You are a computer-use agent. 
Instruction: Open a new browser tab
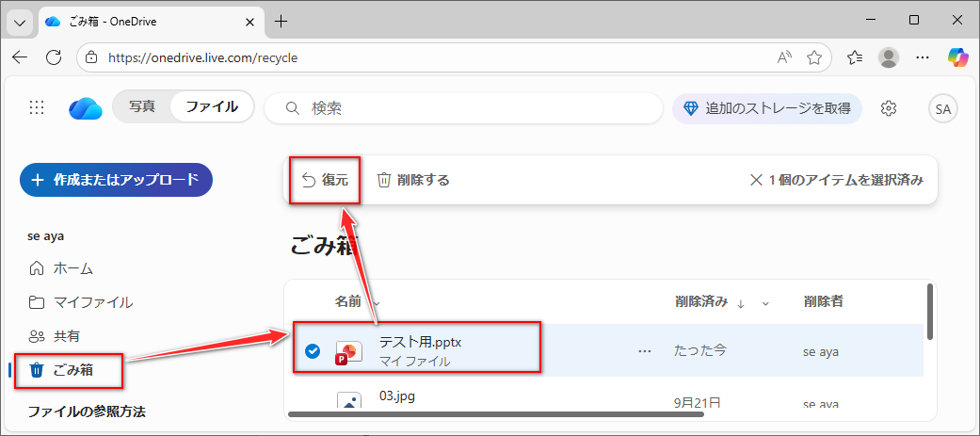coord(281,22)
